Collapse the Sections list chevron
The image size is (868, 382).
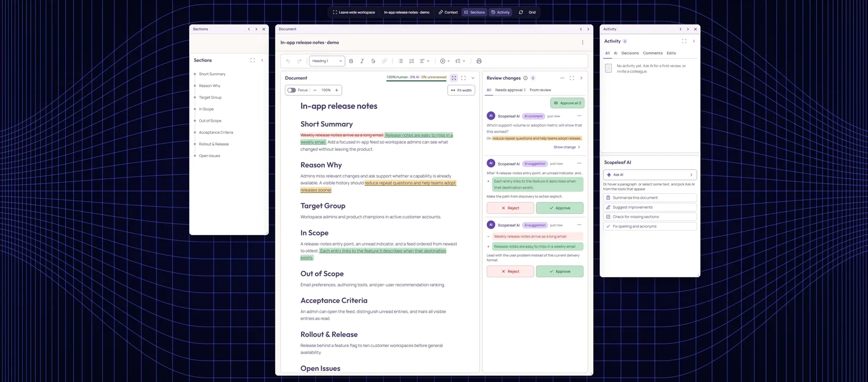click(x=262, y=61)
